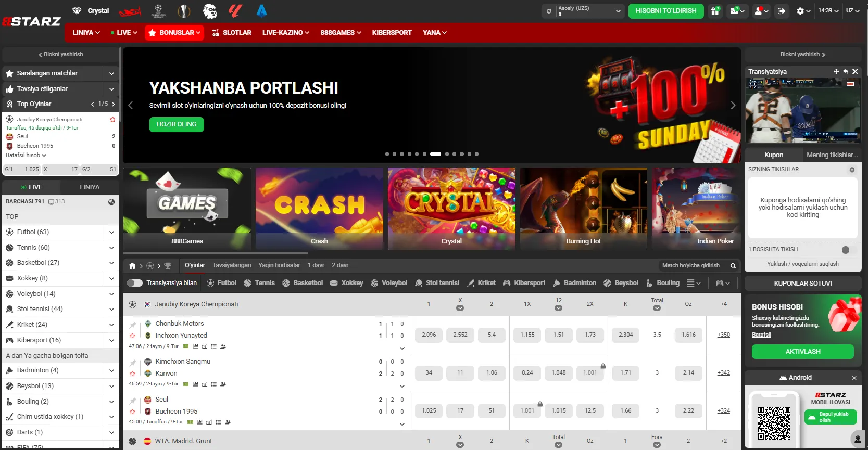Expand the Kibersport (16) list
This screenshot has height=450, width=868.
(111, 340)
